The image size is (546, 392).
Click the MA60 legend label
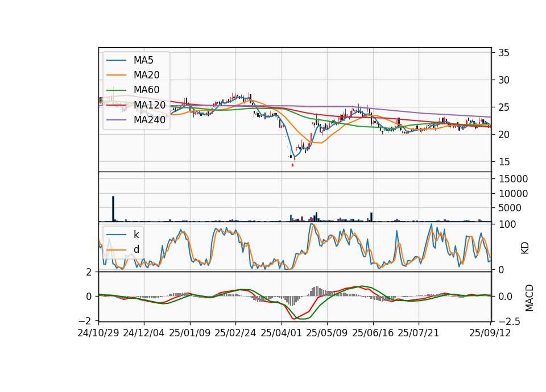(x=146, y=90)
